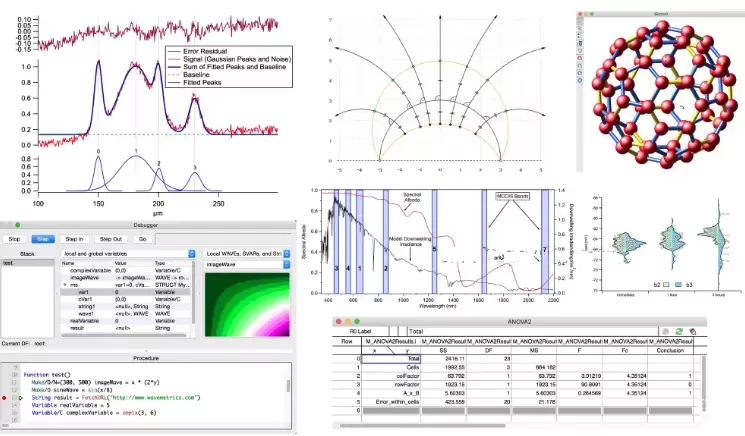Click the Step Out button
This screenshot has height=436, width=745.
point(111,239)
